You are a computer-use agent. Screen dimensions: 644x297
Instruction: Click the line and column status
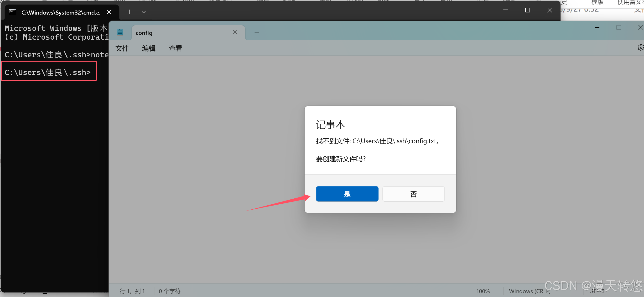coord(132,291)
